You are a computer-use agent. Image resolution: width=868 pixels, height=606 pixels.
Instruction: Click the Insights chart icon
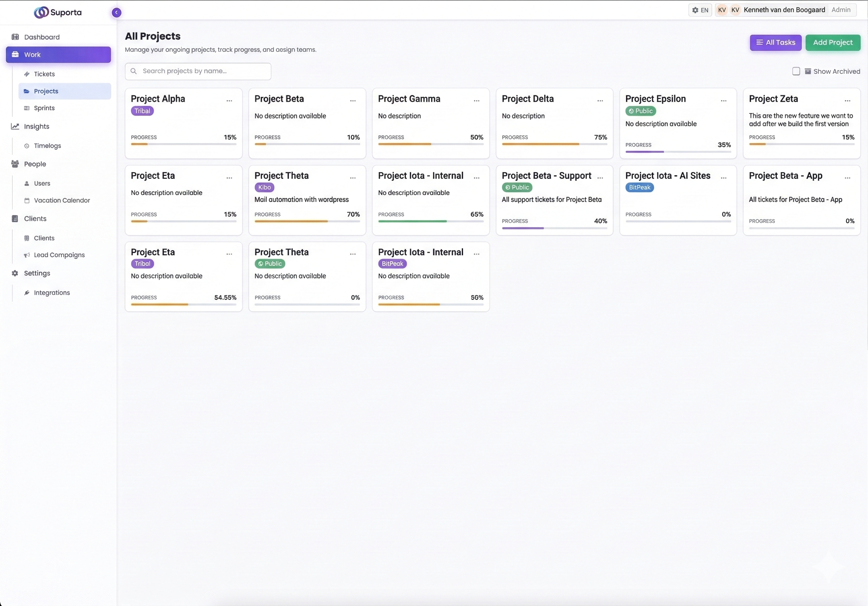pyautogui.click(x=15, y=126)
